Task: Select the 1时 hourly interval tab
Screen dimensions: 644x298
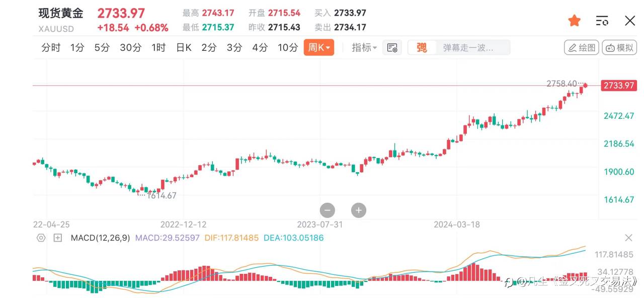Action: click(x=158, y=48)
